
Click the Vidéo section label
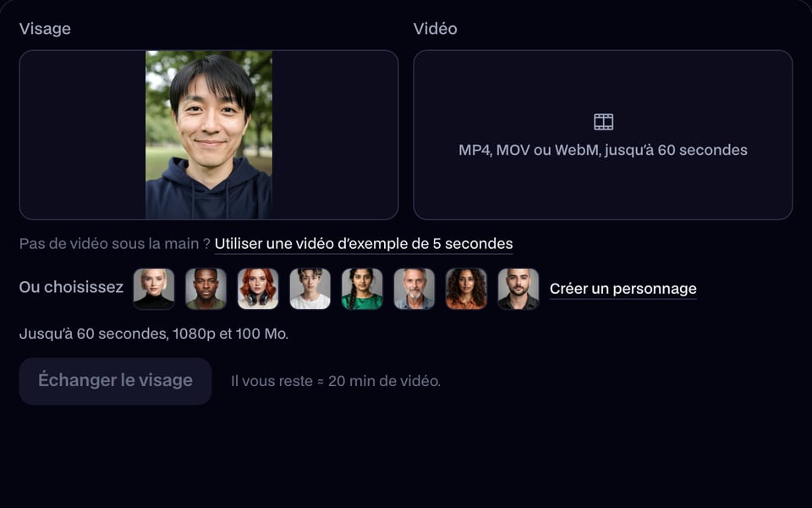tap(435, 29)
